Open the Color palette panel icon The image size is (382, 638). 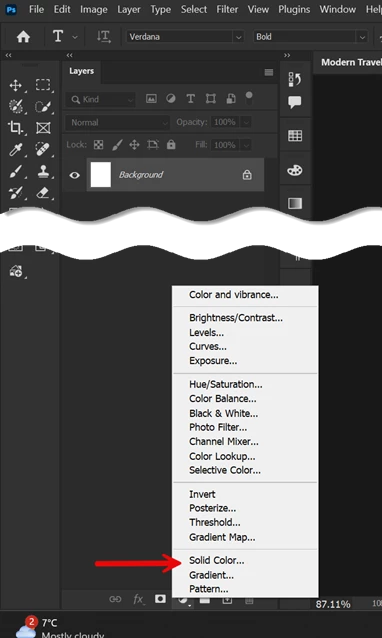click(295, 170)
